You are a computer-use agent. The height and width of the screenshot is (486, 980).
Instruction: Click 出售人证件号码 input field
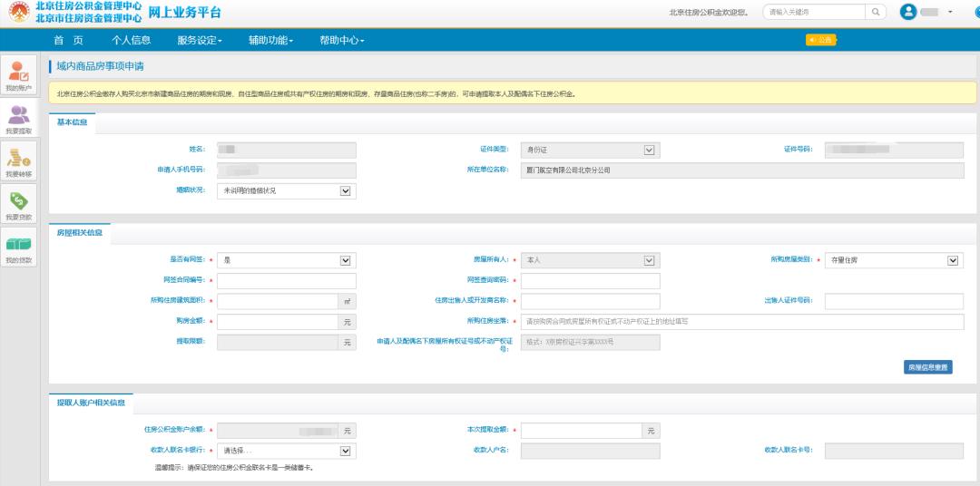(894, 302)
